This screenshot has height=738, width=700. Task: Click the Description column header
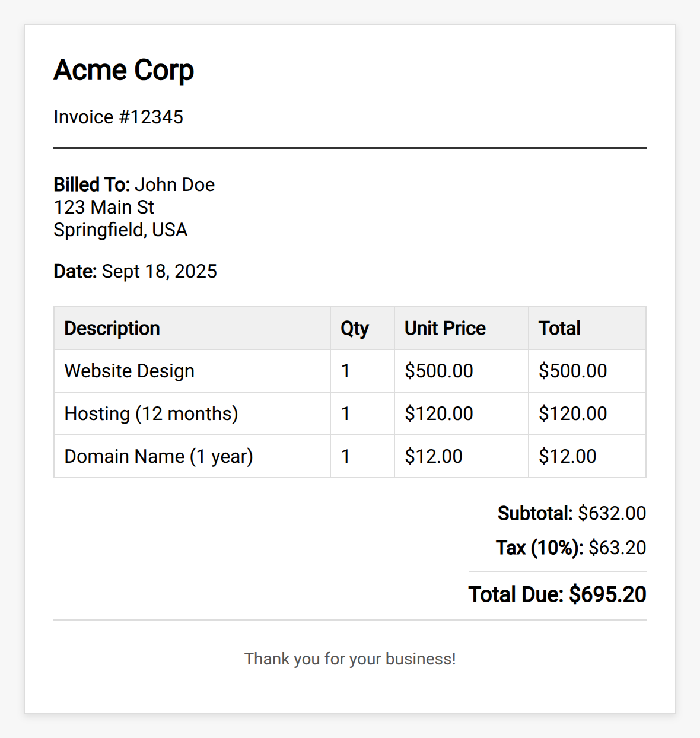112,328
